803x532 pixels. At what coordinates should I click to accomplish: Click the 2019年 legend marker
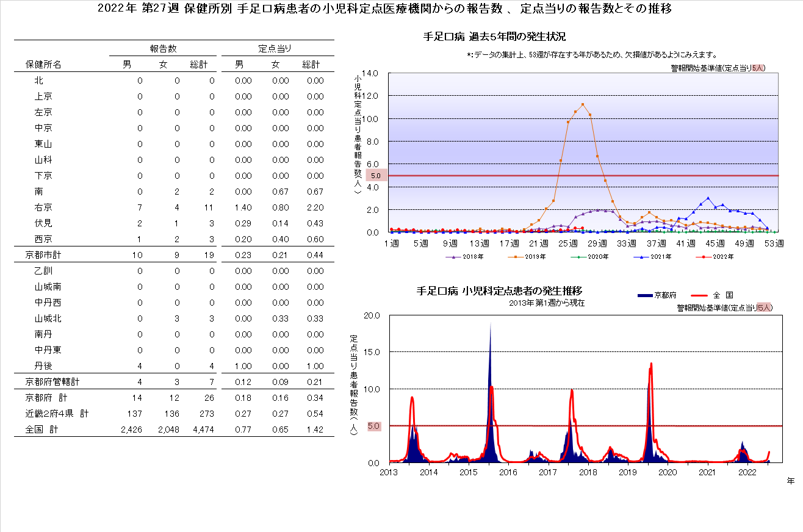point(517,257)
